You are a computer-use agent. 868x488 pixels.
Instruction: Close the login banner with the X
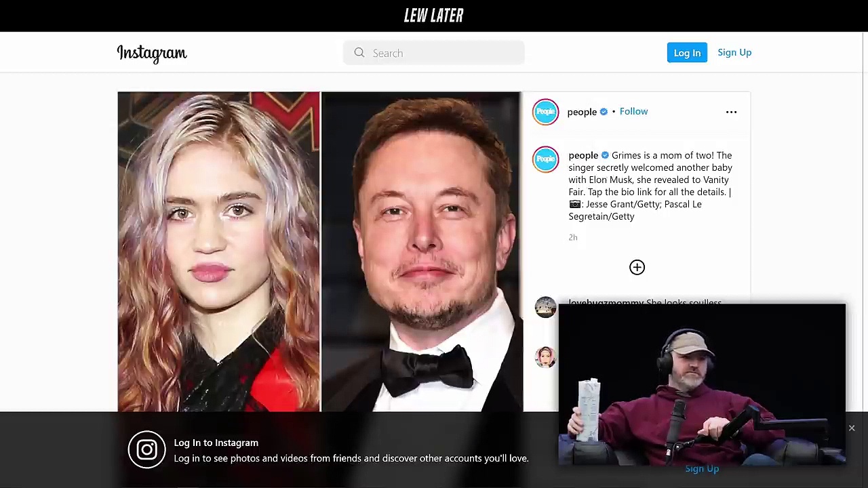point(852,428)
